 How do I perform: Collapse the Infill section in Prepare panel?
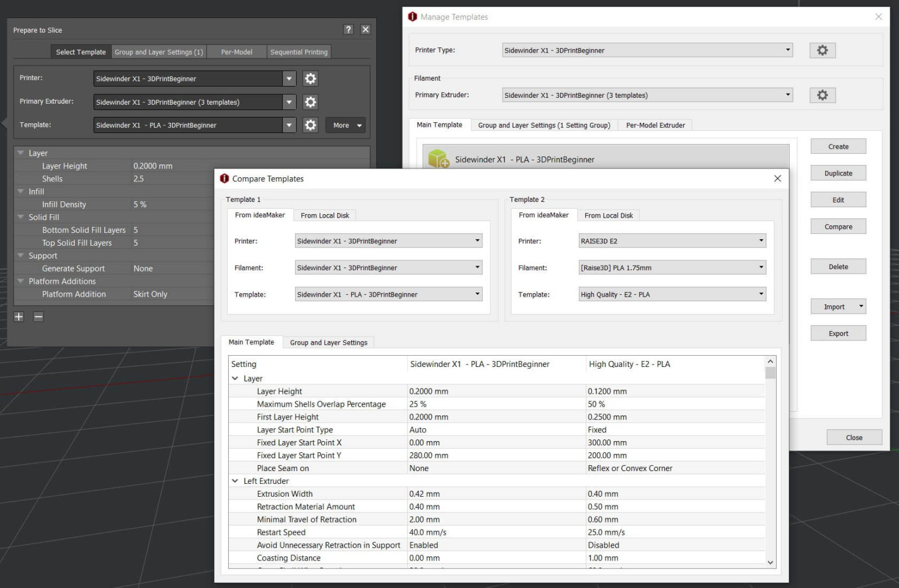click(21, 191)
